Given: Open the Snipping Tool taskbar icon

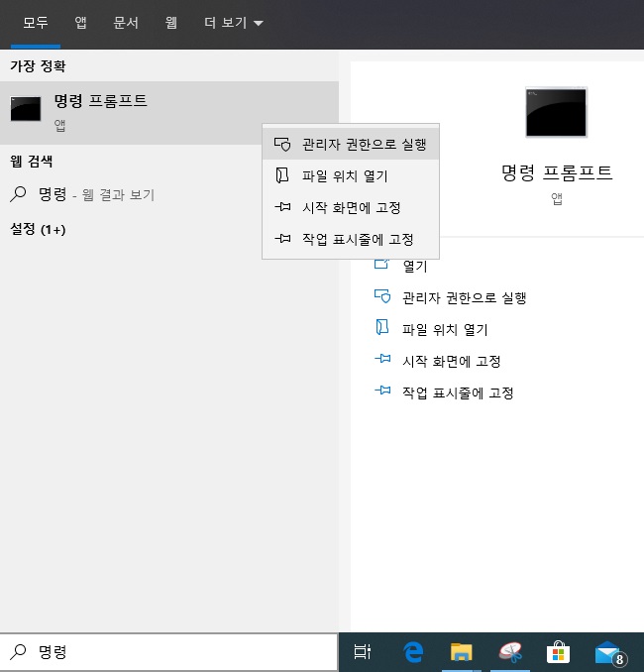Looking at the screenshot, I should [x=510, y=652].
